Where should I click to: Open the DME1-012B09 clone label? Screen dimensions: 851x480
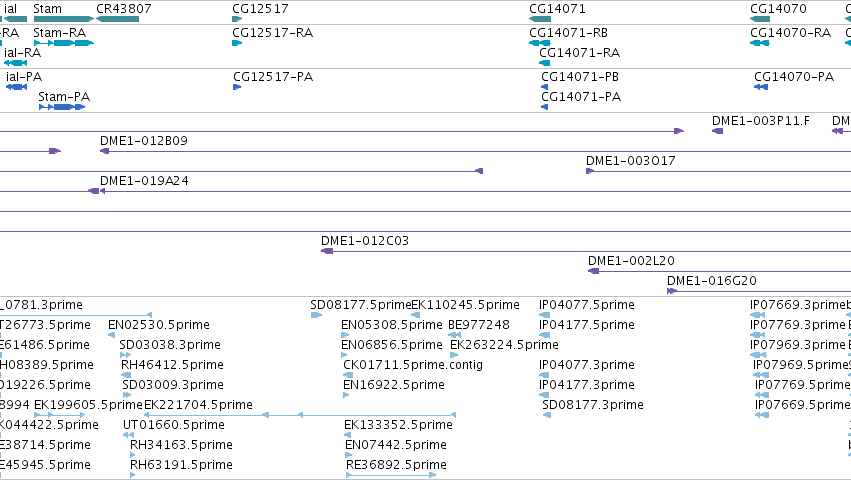pos(144,141)
